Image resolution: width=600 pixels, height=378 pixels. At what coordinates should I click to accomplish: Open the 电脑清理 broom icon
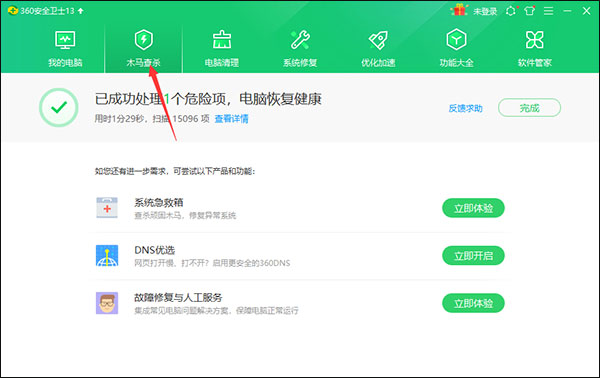222,40
